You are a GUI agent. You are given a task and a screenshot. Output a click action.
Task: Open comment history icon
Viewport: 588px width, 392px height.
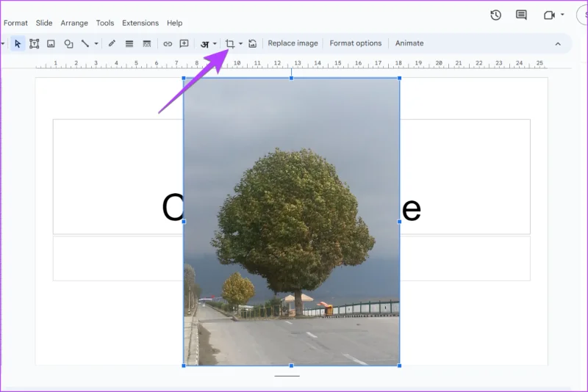(x=521, y=15)
